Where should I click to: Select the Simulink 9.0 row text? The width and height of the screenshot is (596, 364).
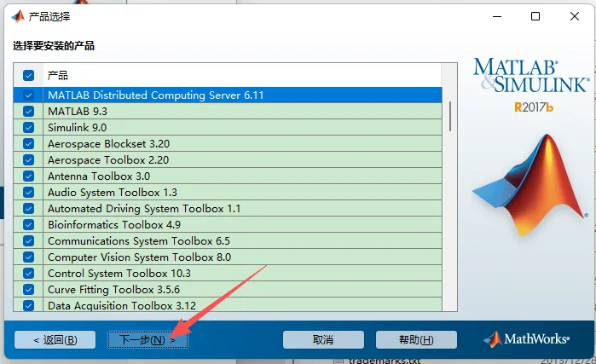coord(77,128)
